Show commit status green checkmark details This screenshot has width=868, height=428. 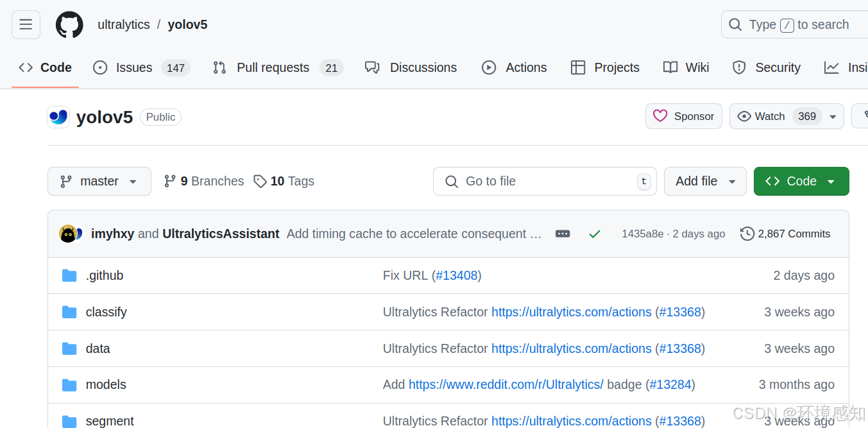tap(595, 234)
